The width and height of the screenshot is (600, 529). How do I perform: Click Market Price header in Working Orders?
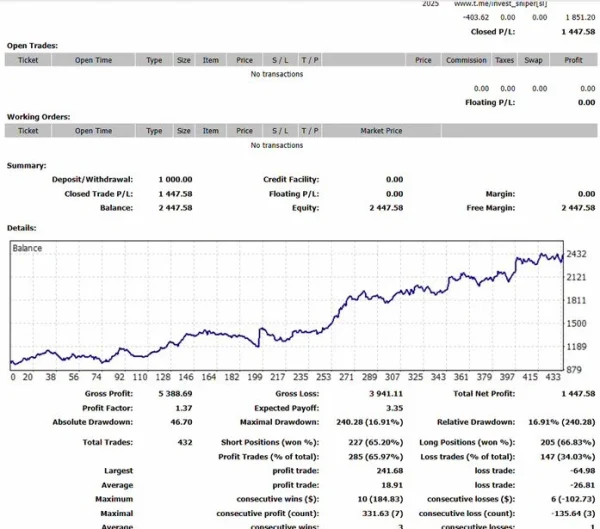pyautogui.click(x=381, y=131)
